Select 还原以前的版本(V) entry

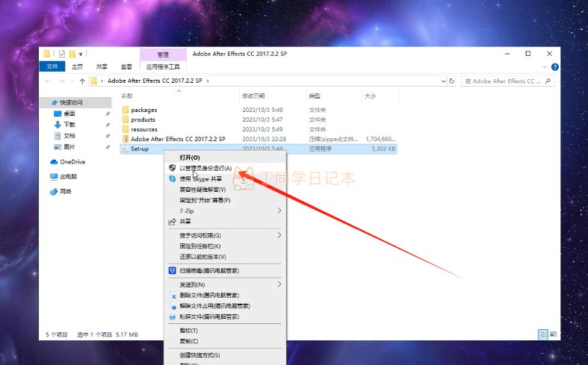click(202, 257)
